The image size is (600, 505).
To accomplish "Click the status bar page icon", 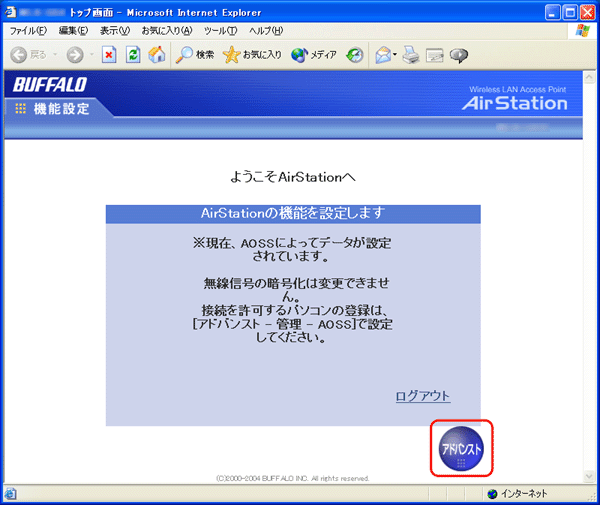I will coord(11,494).
